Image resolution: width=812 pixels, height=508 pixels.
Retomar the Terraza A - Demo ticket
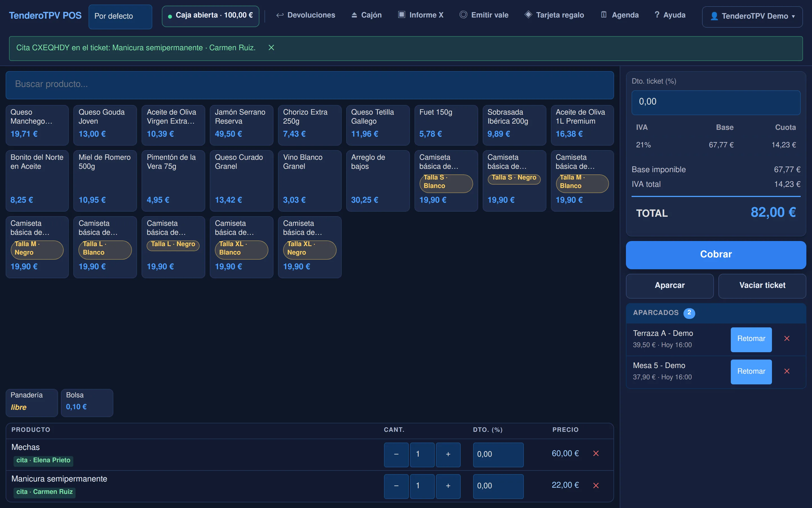click(x=751, y=339)
